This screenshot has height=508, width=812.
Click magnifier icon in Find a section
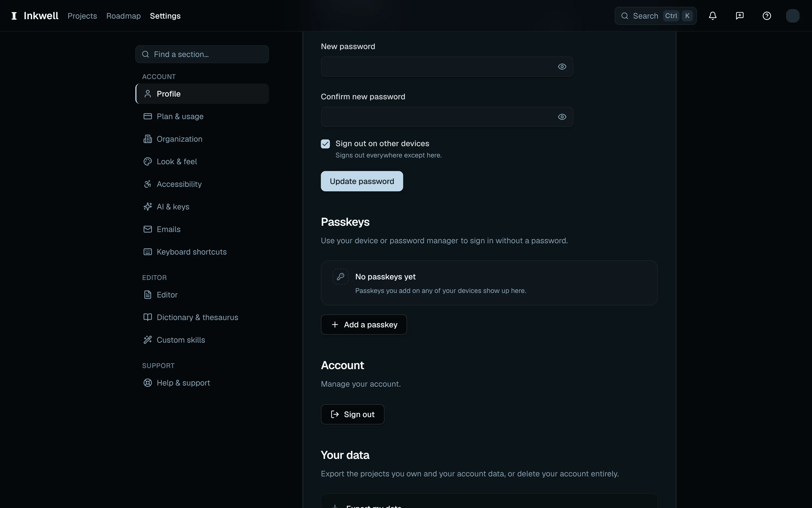145,54
